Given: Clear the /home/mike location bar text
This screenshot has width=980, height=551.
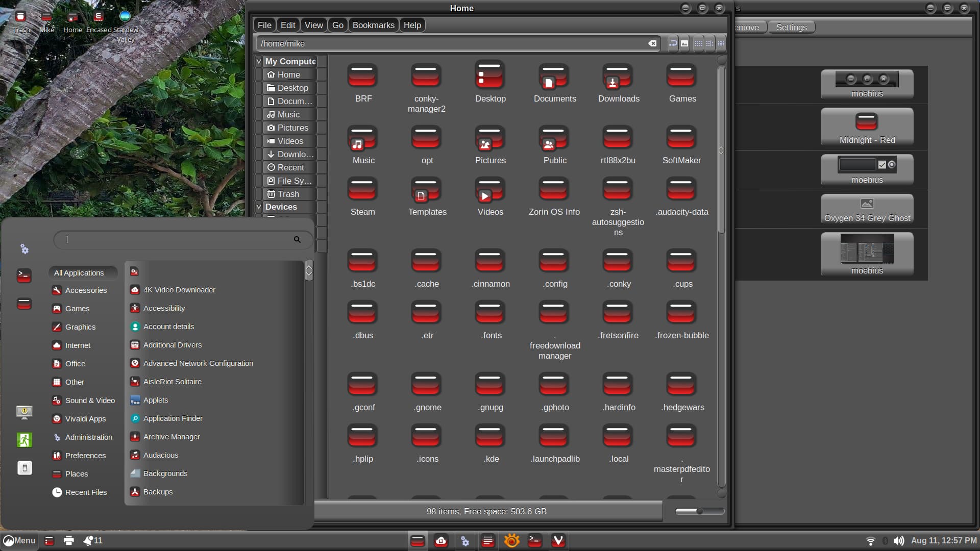Looking at the screenshot, I should 652,43.
